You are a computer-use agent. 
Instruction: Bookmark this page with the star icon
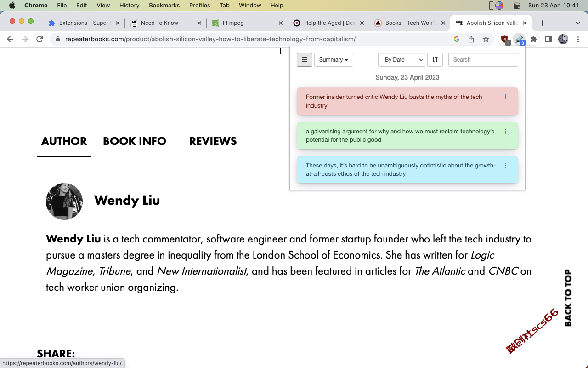[486, 40]
